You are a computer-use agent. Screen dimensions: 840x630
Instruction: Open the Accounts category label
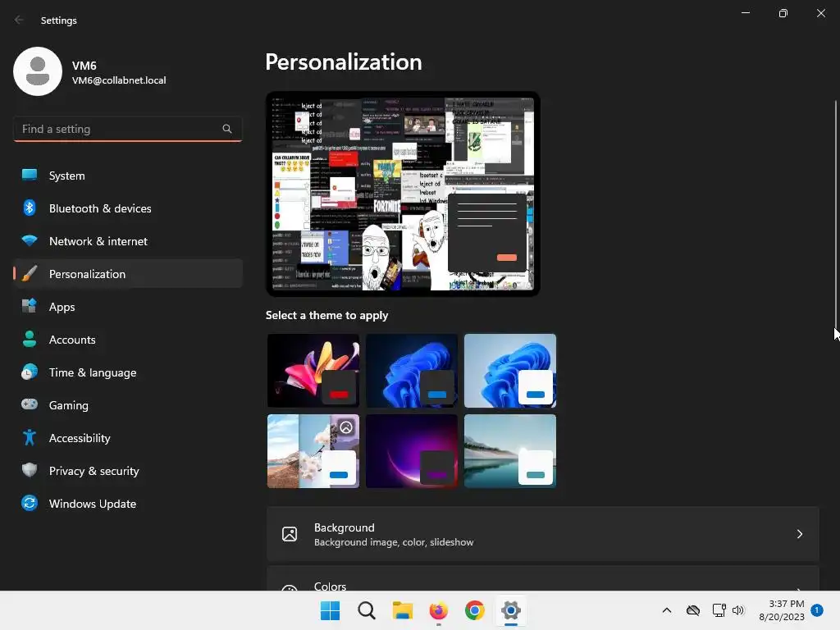[72, 340]
